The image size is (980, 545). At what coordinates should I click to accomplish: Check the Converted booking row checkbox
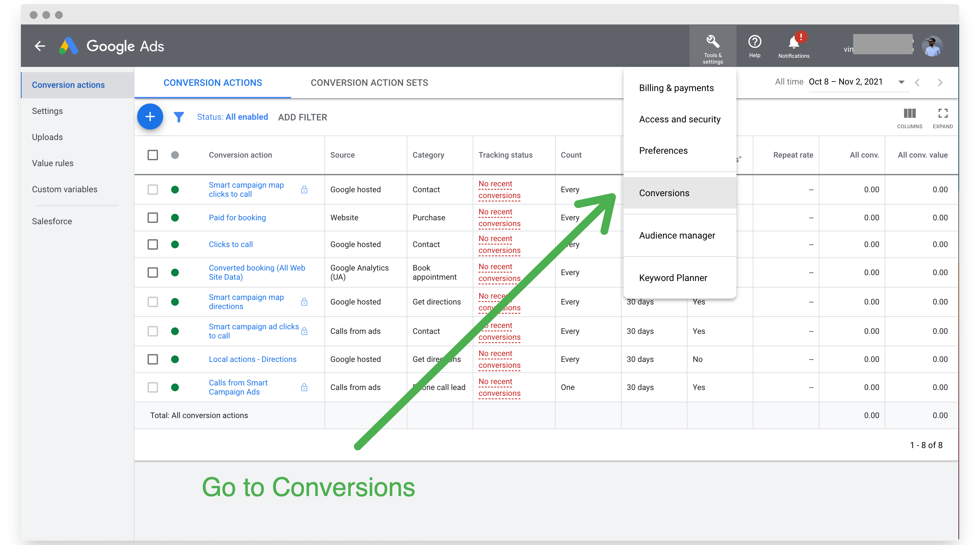(152, 272)
